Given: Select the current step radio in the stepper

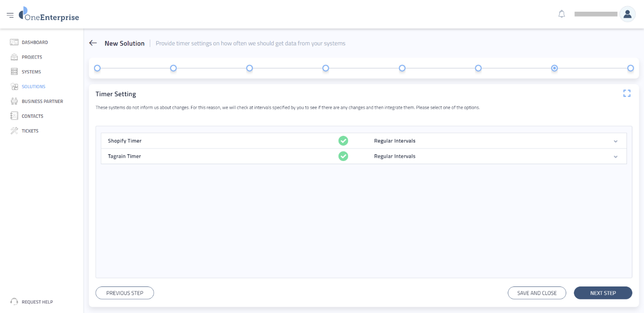Looking at the screenshot, I should point(554,68).
